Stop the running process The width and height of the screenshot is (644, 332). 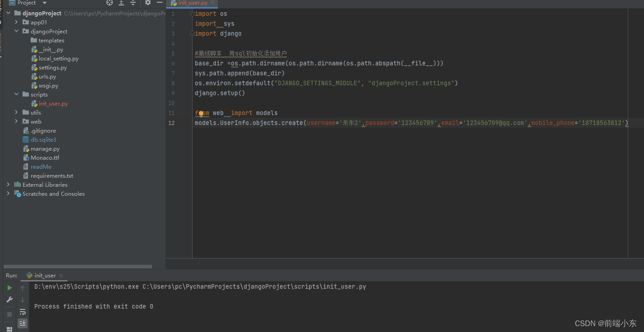[9, 314]
